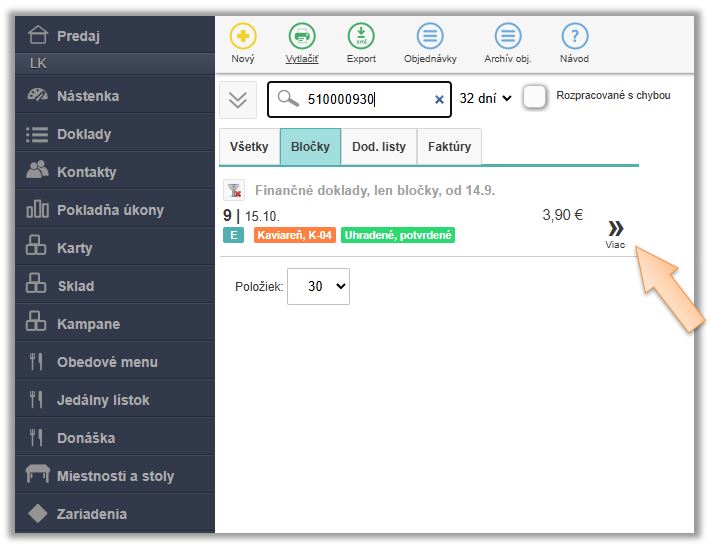Click the Vytlačiť printer icon
713x548 pixels.
302,37
